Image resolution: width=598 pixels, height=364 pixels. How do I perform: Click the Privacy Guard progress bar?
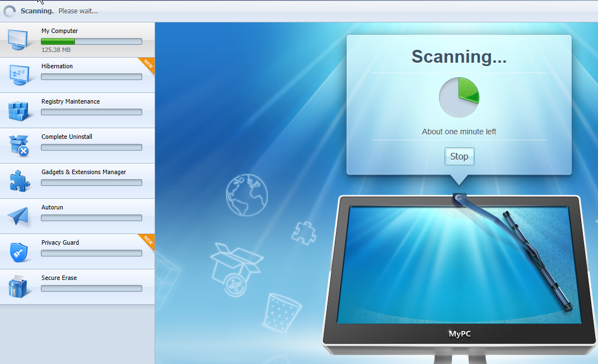coord(91,253)
